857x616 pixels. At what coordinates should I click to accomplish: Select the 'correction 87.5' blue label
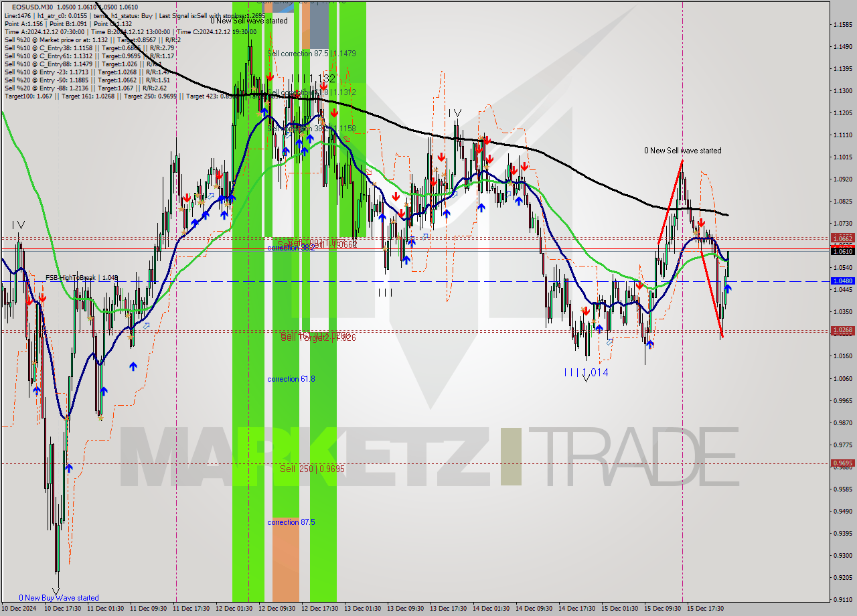291,522
